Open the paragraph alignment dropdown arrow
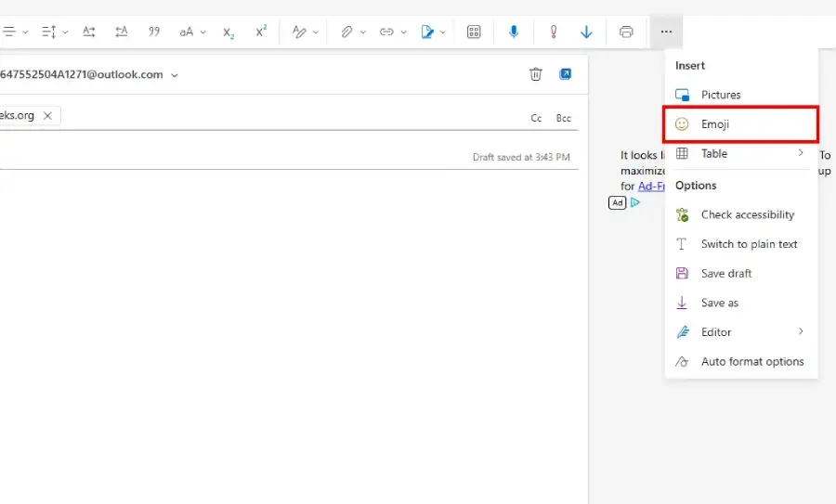836x504 pixels. 25,32
